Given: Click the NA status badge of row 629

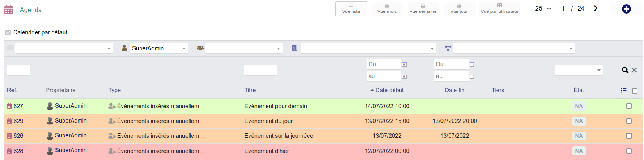Looking at the screenshot, I should click(x=579, y=121).
